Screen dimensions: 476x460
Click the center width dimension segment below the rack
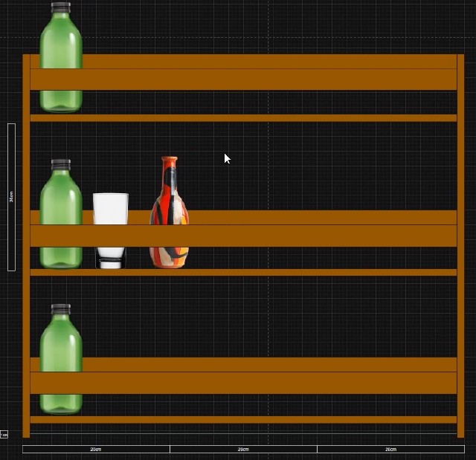pos(243,449)
